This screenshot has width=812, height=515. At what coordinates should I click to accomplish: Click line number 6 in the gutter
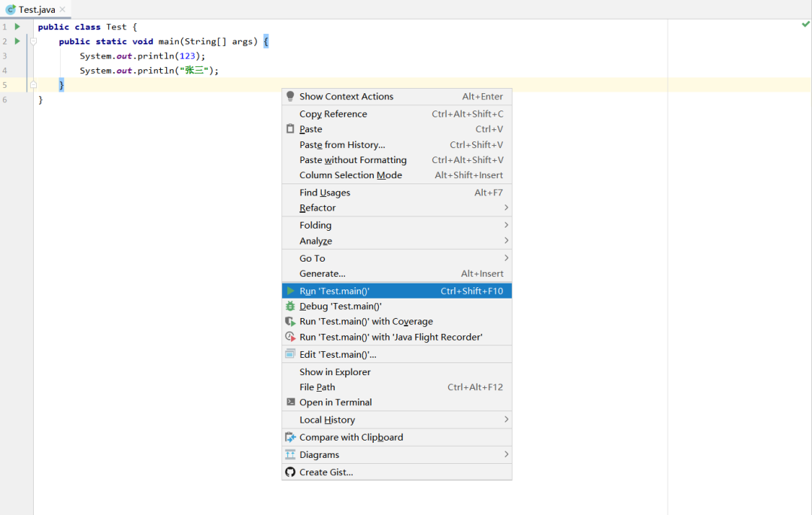click(5, 99)
